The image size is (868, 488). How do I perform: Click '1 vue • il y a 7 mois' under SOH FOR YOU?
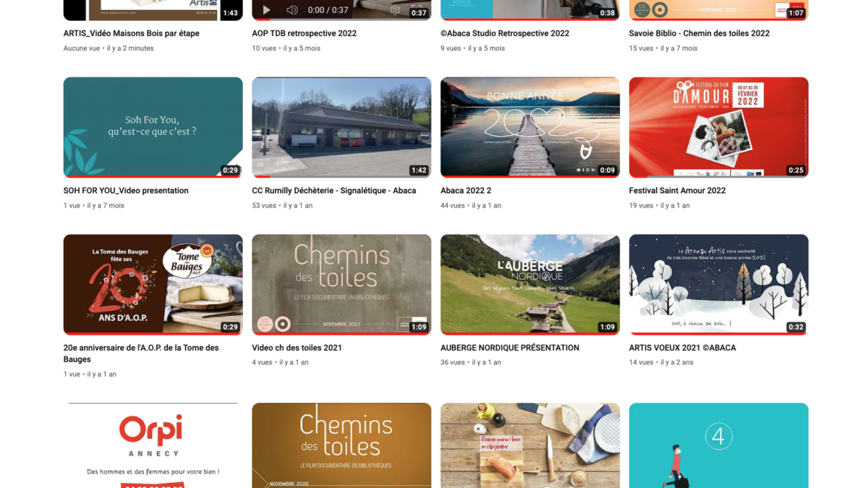[94, 205]
